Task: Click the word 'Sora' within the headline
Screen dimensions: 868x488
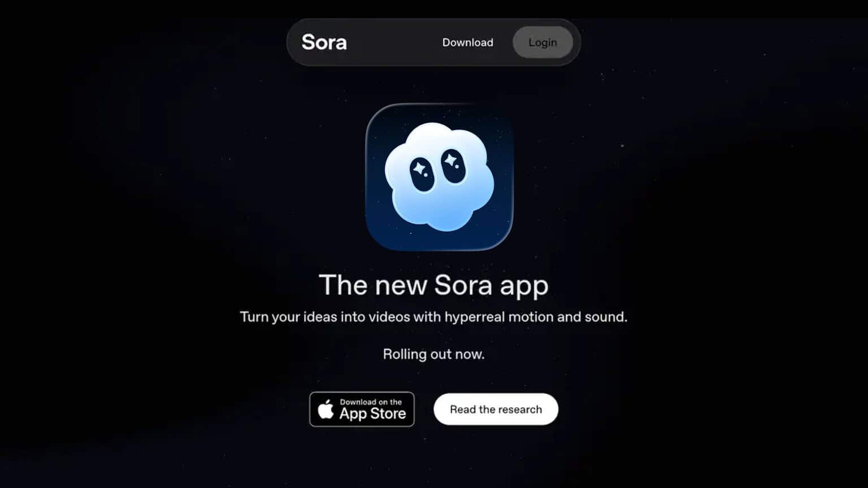Action: pos(463,285)
